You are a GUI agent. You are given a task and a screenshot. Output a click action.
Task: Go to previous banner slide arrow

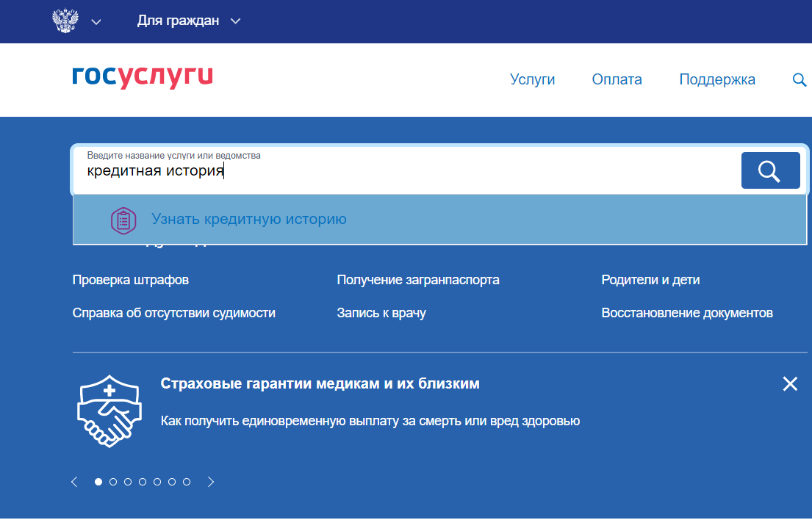74,482
